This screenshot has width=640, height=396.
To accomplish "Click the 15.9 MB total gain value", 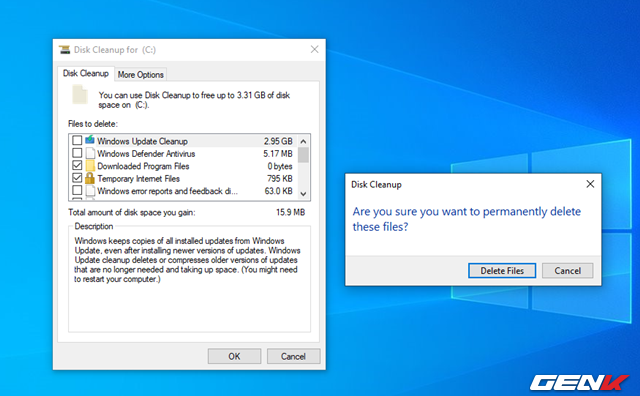I will tap(290, 212).
